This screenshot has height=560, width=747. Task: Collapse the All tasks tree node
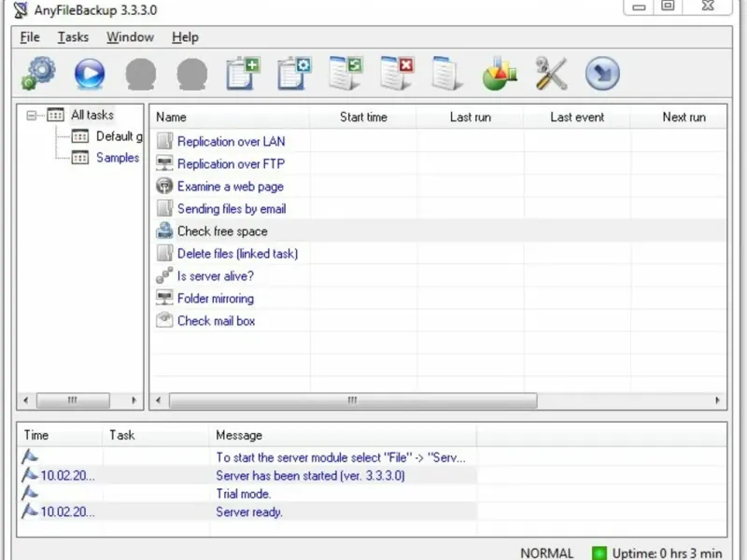(x=32, y=115)
